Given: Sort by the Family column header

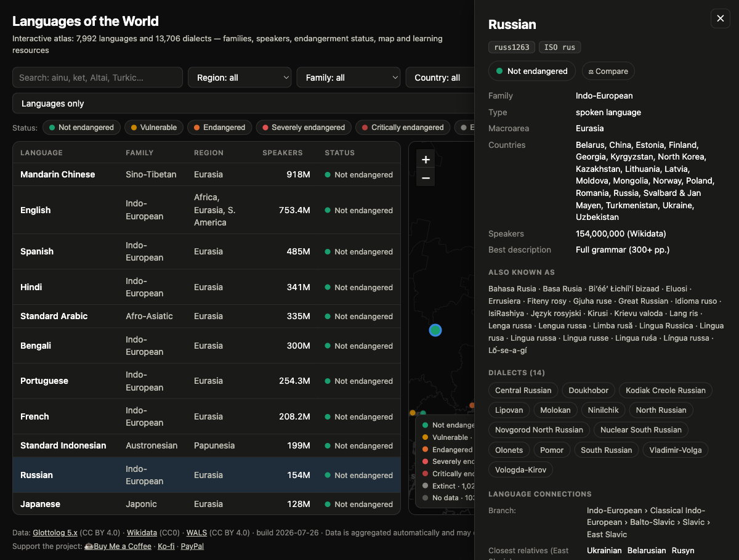Looking at the screenshot, I should 140,153.
